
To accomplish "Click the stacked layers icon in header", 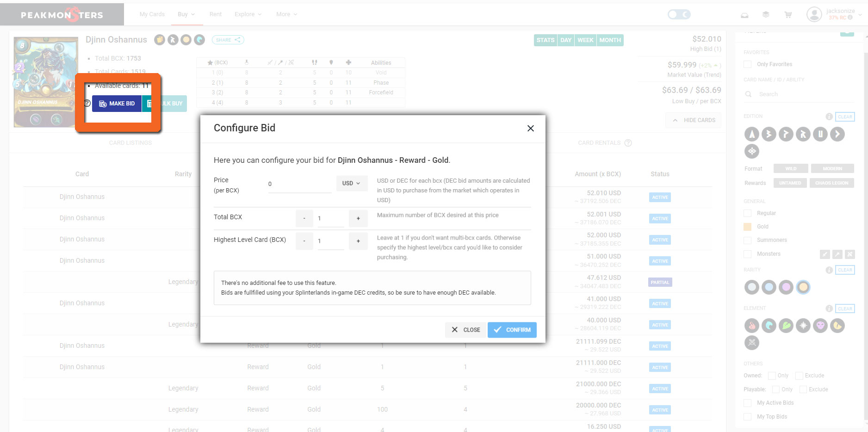I will (x=766, y=15).
